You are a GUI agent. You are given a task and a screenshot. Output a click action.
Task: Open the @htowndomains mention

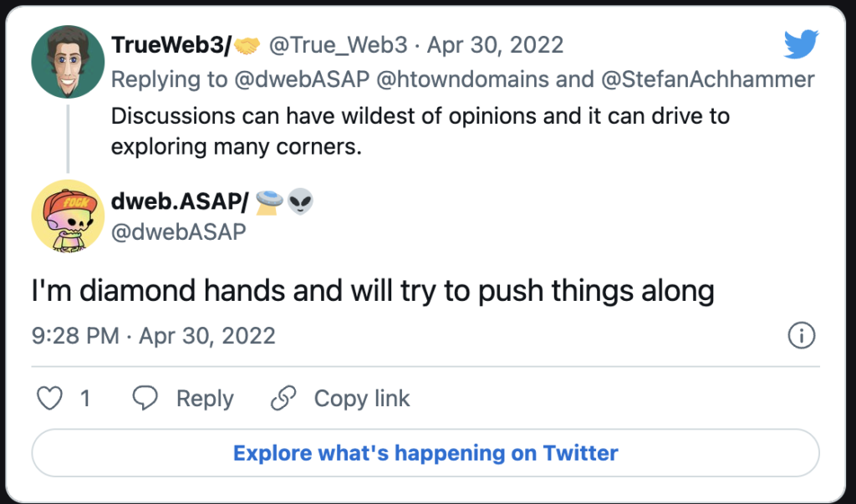click(463, 79)
